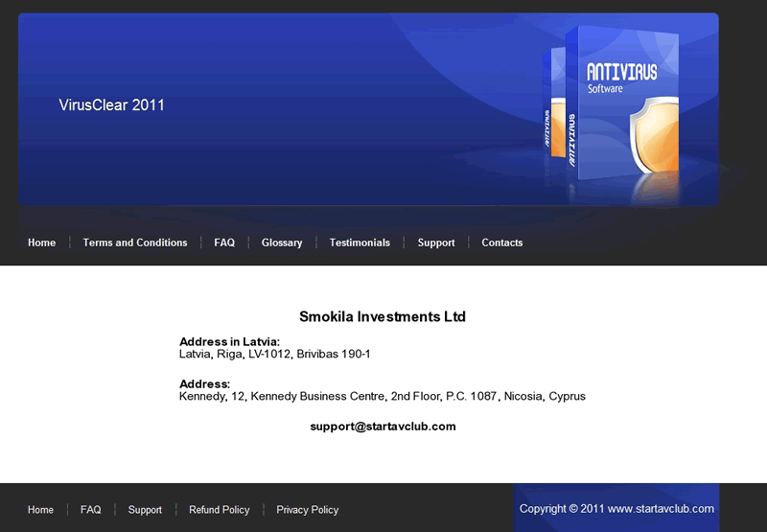Open the Refund Policy link
This screenshot has height=532, width=767.
220,510
